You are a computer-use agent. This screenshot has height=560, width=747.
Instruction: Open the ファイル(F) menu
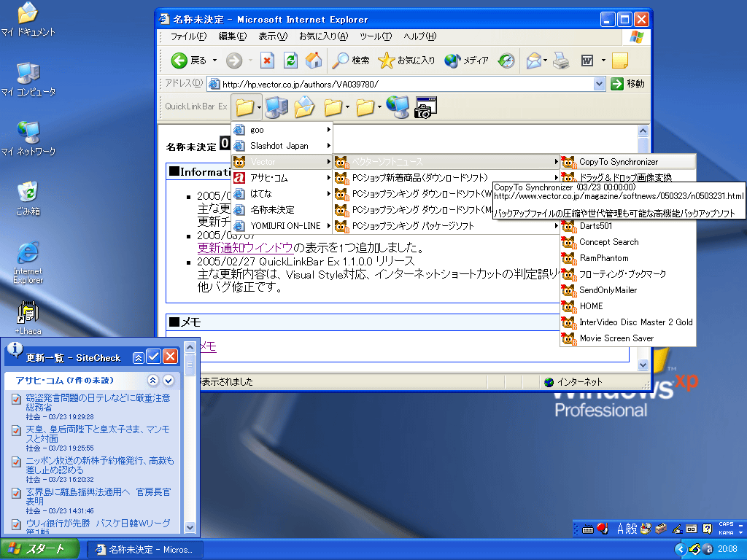[x=188, y=36]
